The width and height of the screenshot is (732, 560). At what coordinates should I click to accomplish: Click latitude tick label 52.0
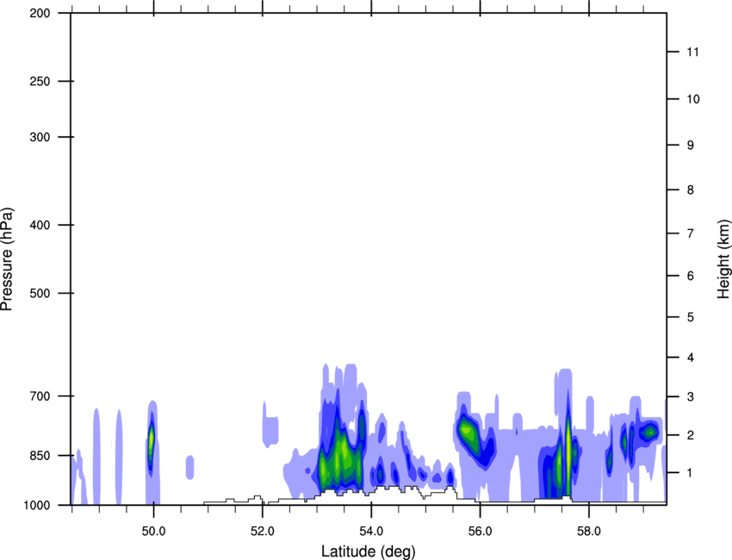(x=263, y=532)
